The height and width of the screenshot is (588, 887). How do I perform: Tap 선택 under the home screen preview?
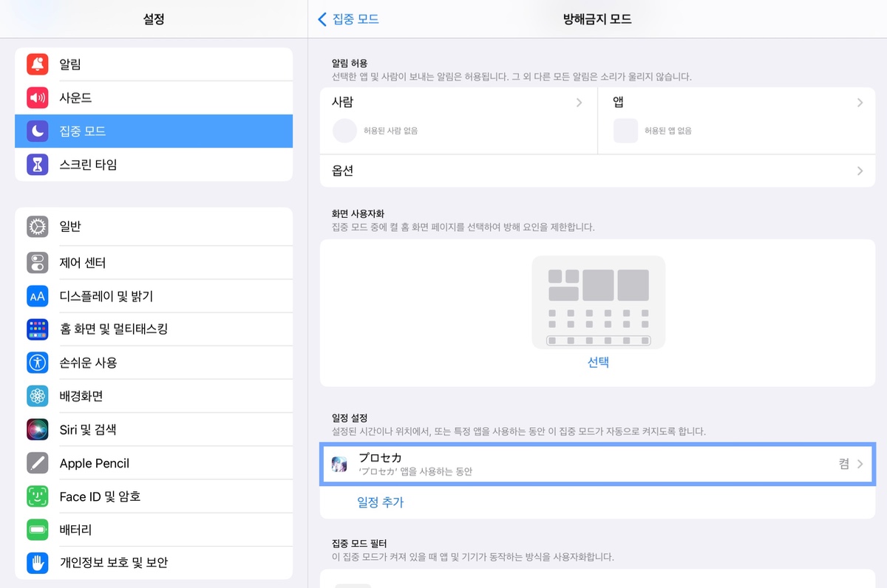(x=598, y=362)
